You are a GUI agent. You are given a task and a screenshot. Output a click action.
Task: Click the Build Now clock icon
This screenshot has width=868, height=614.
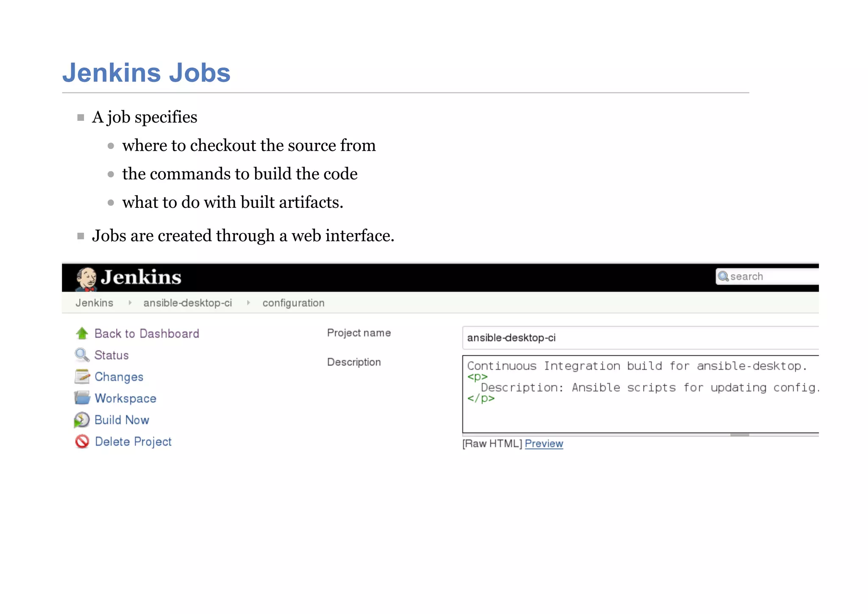[81, 420]
